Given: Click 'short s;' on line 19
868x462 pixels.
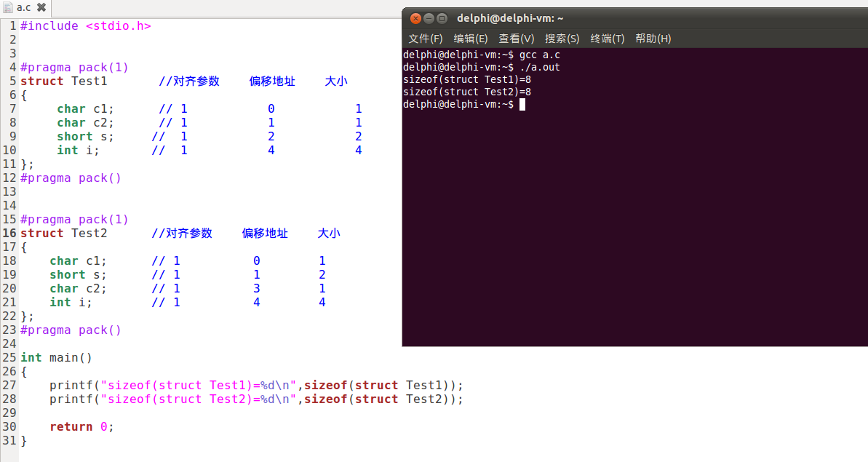Looking at the screenshot, I should click(78, 275).
